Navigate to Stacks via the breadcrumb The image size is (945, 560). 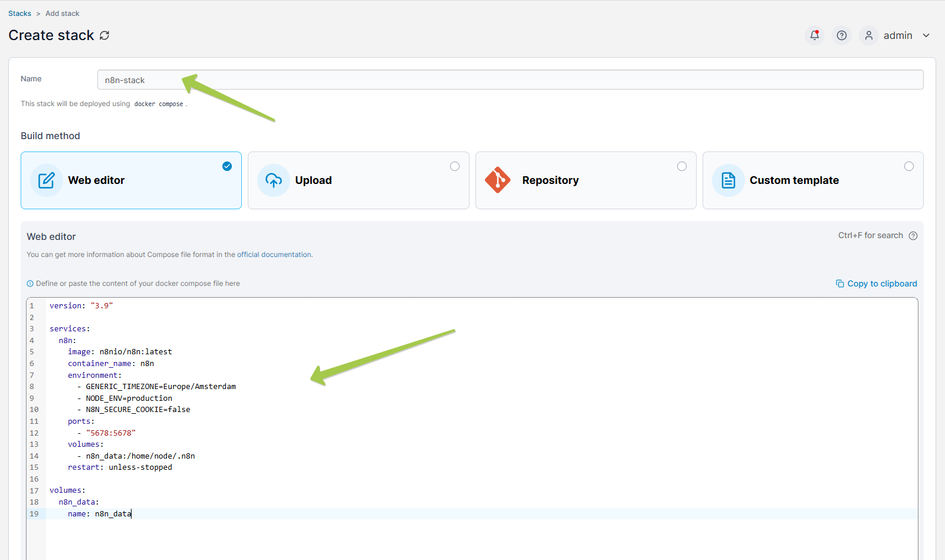19,13
